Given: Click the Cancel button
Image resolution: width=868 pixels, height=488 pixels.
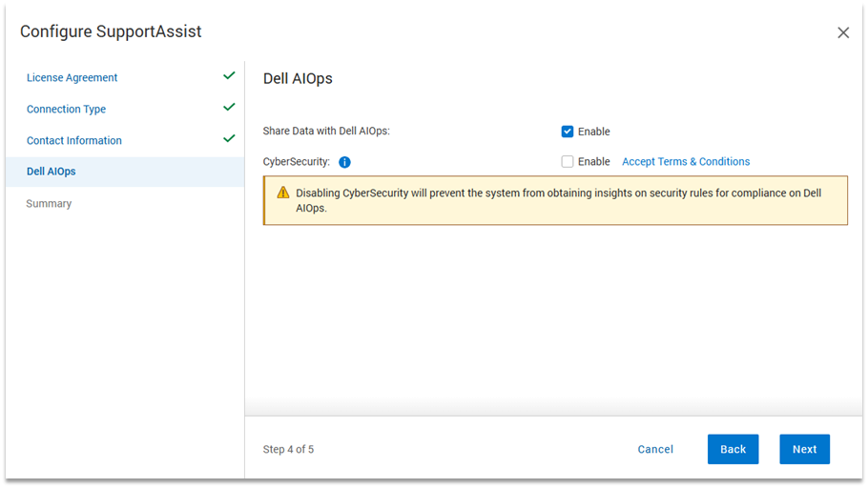Looking at the screenshot, I should [x=655, y=449].
